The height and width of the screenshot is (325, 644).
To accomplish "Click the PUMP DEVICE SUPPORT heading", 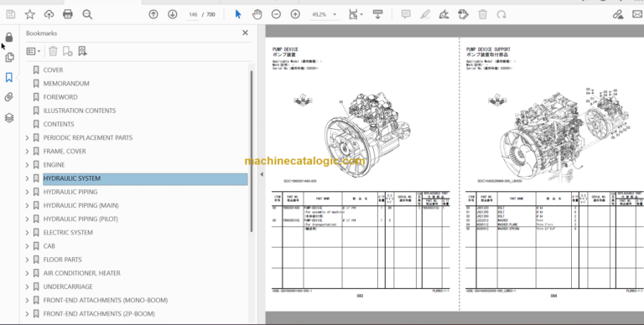I will tap(488, 49).
